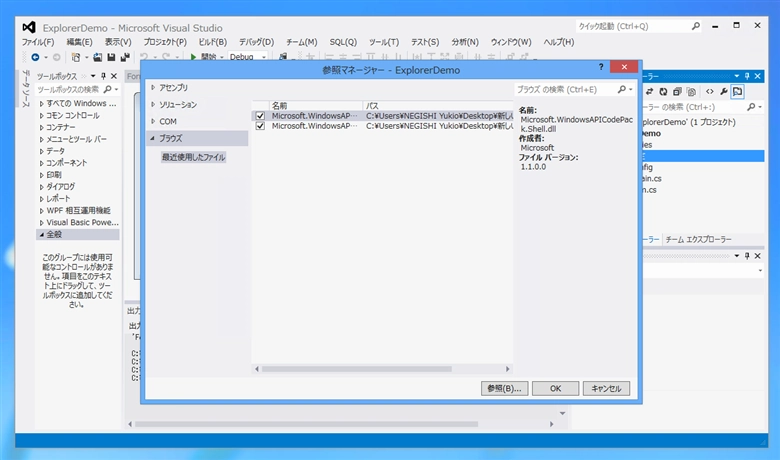The image size is (780, 460).
Task: Click the help question mark in Reference Manager
Action: [601, 67]
